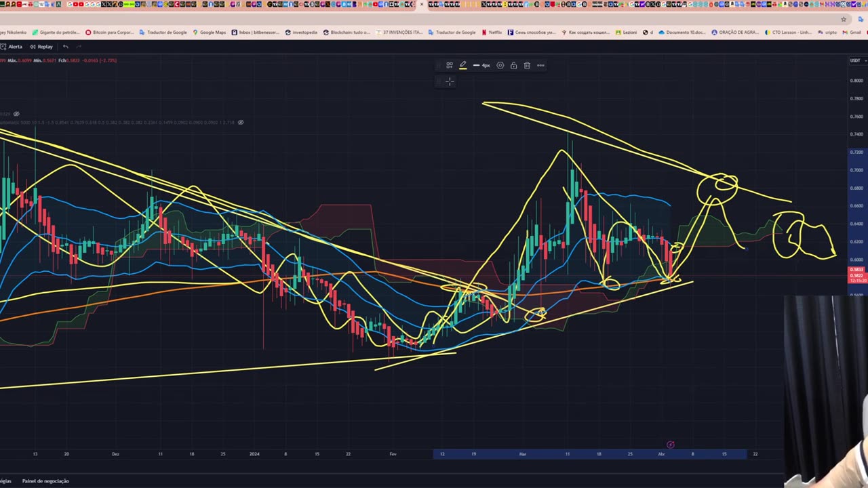This screenshot has width=868, height=488.
Task: Click the Mar label on time axis
Action: pos(522,454)
